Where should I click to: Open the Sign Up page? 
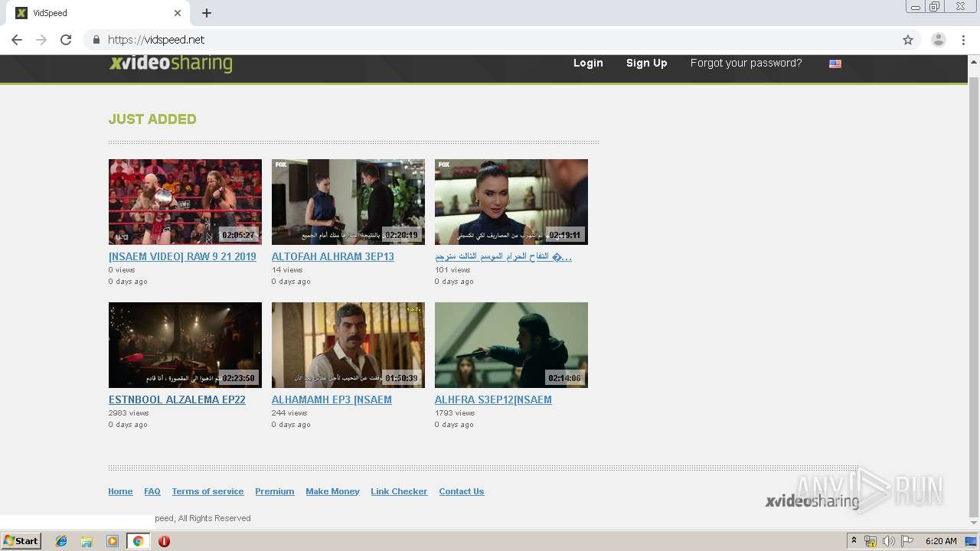(x=646, y=64)
